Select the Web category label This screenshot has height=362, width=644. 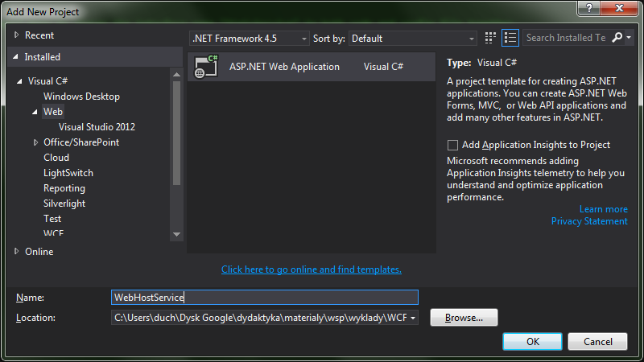(53, 112)
